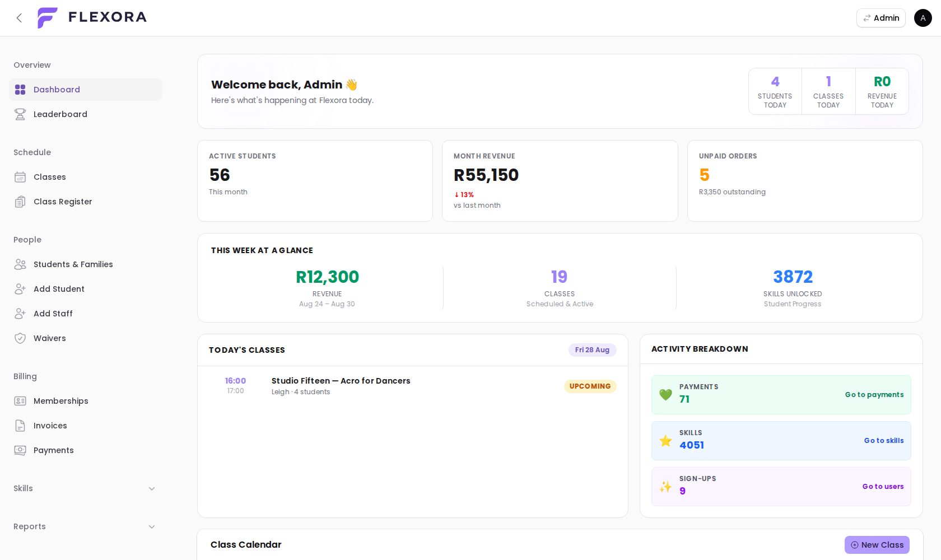
Task: Follow the Go to users link
Action: point(883,487)
